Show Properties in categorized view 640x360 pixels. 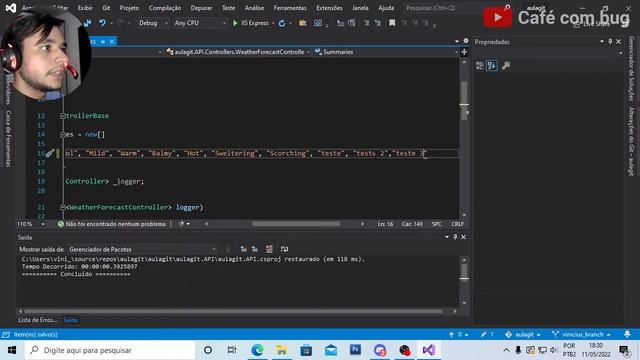(480, 66)
